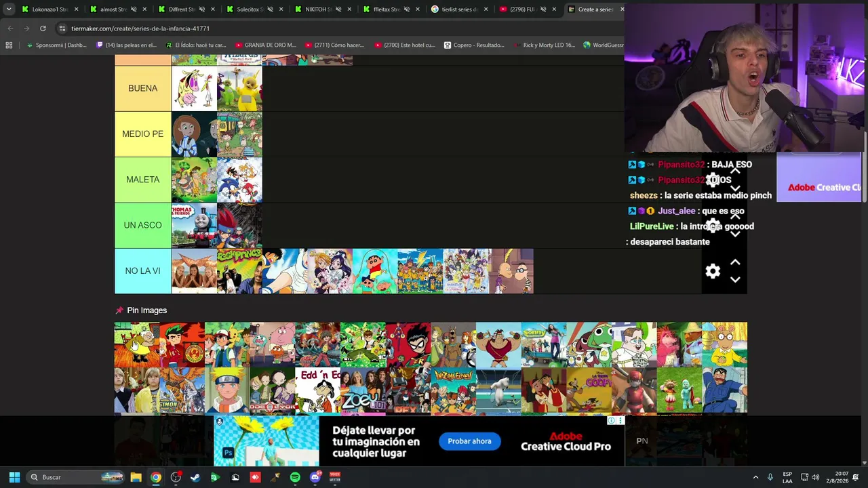
Task: Select the UN ASCO tier label
Action: point(142,225)
